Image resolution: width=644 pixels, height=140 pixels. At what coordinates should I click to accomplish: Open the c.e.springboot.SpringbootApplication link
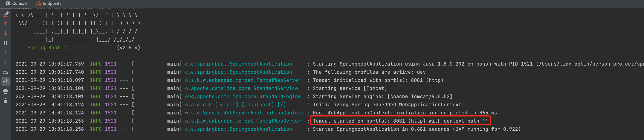(x=238, y=64)
